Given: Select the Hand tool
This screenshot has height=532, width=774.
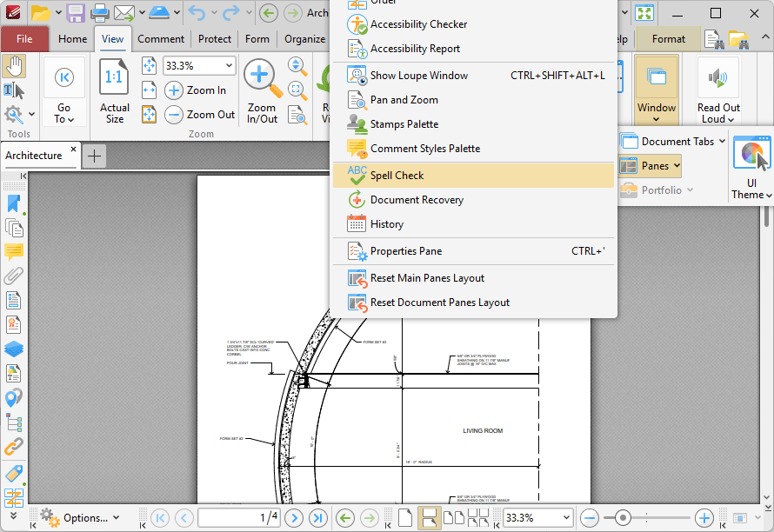Looking at the screenshot, I should point(14,66).
